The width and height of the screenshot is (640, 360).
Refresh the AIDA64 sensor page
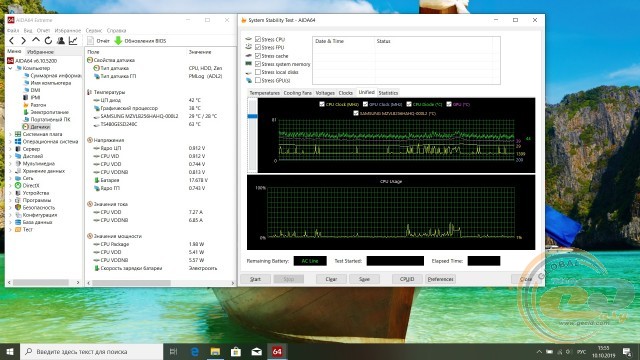pos(48,40)
